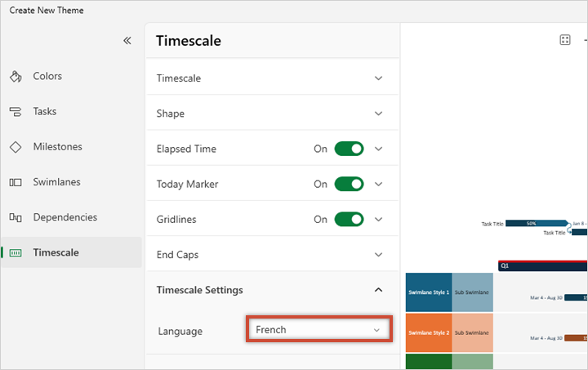This screenshot has width=588, height=370.
Task: Click the Timescale ruler icon
Action: [x=16, y=253]
